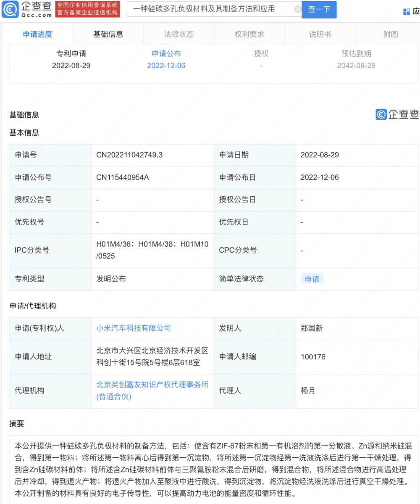Screen dimensions: 420x504
Task: Click the 企查查 watermark logo beside 基础信息
Action: (397, 114)
